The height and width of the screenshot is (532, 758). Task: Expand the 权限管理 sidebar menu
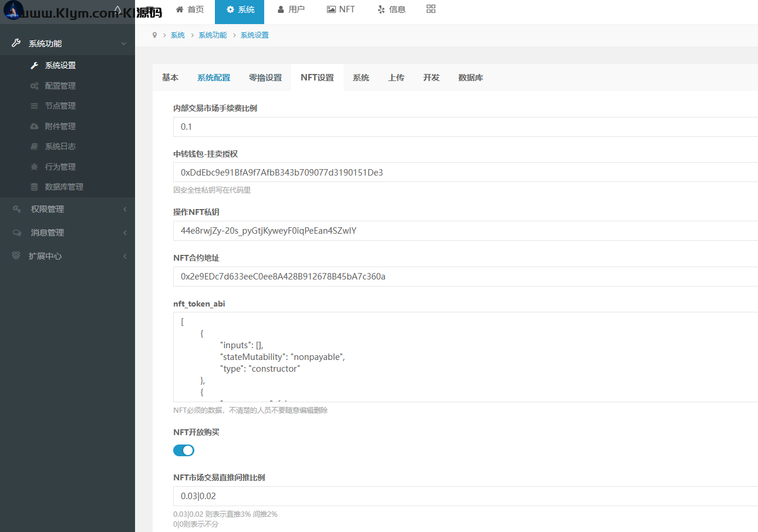68,209
